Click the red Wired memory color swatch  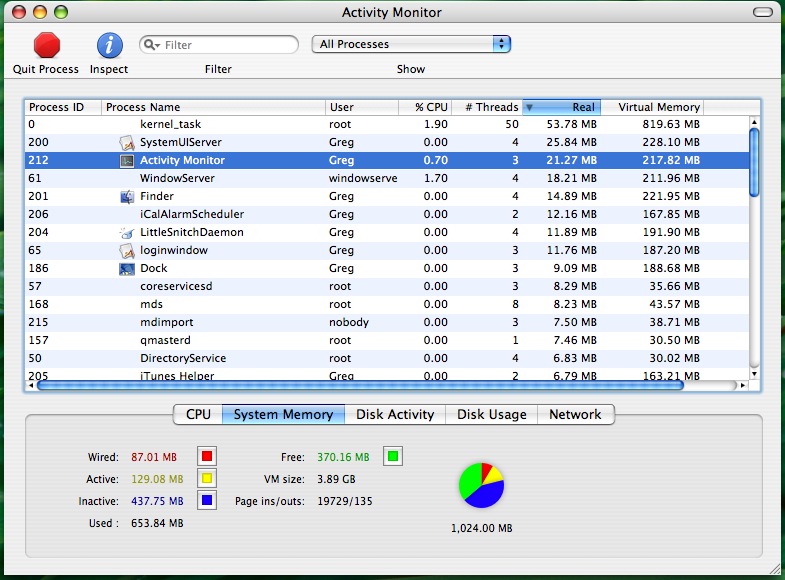coord(207,456)
